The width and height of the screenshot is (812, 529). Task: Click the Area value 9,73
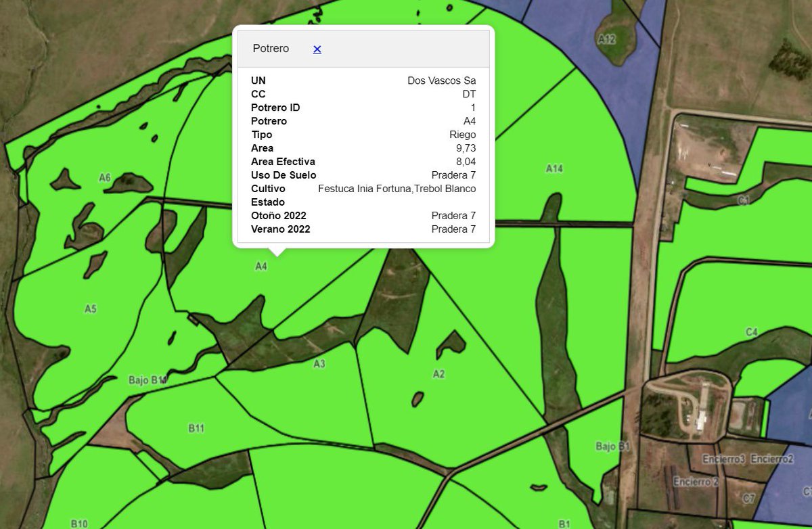tap(466, 148)
